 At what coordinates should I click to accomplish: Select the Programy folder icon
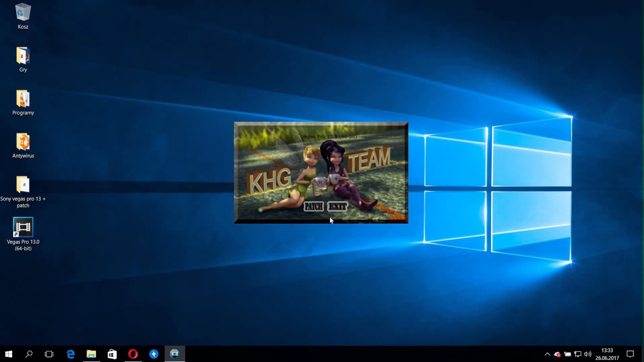click(23, 103)
